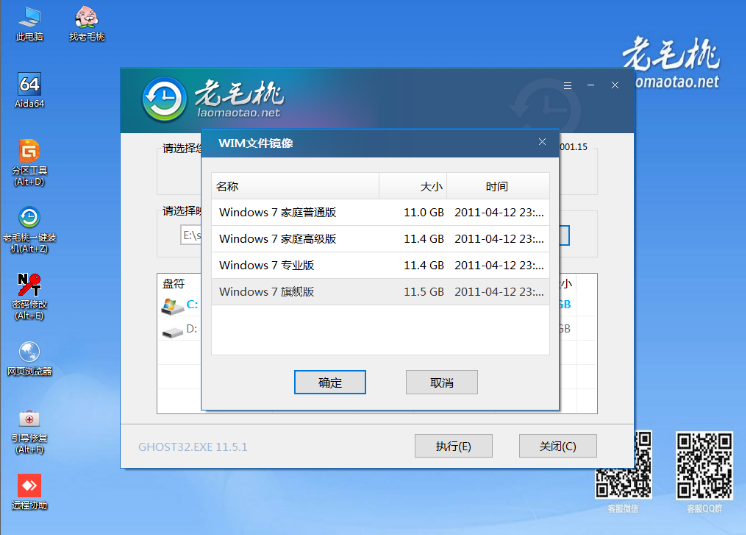
Task: Click the image path input field
Action: pos(191,235)
